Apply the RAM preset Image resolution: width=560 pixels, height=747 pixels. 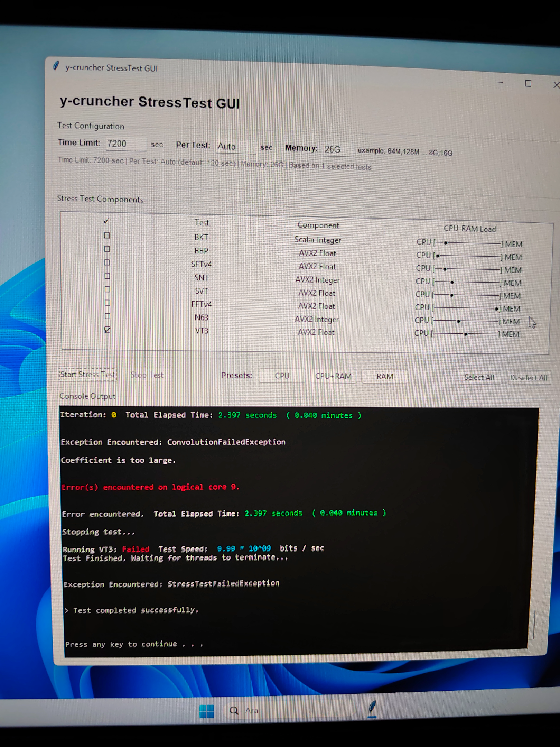[x=385, y=377]
